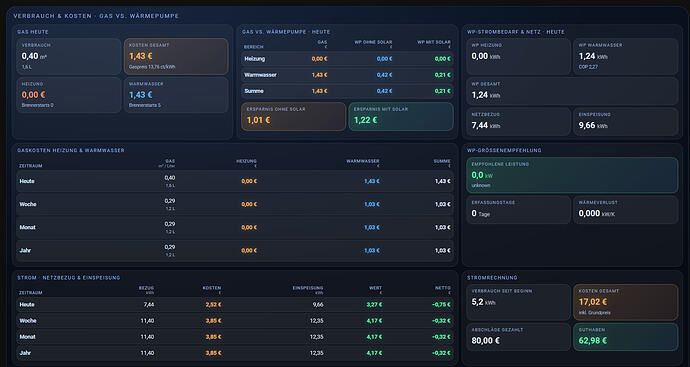This screenshot has height=367, width=690.
Task: Click the 2,52 € Kosten value
Action: [x=213, y=305]
